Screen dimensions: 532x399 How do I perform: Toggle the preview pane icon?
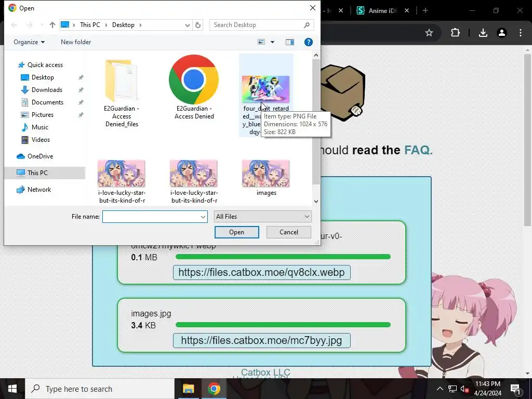(x=290, y=42)
